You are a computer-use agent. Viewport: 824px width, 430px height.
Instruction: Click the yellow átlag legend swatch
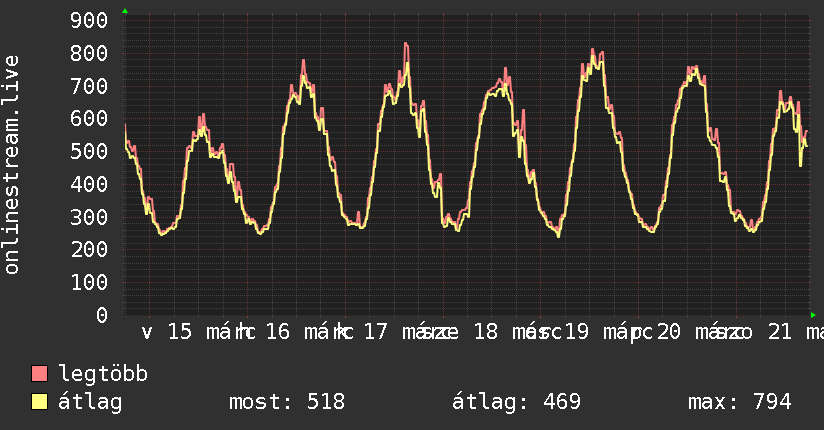[x=39, y=402]
